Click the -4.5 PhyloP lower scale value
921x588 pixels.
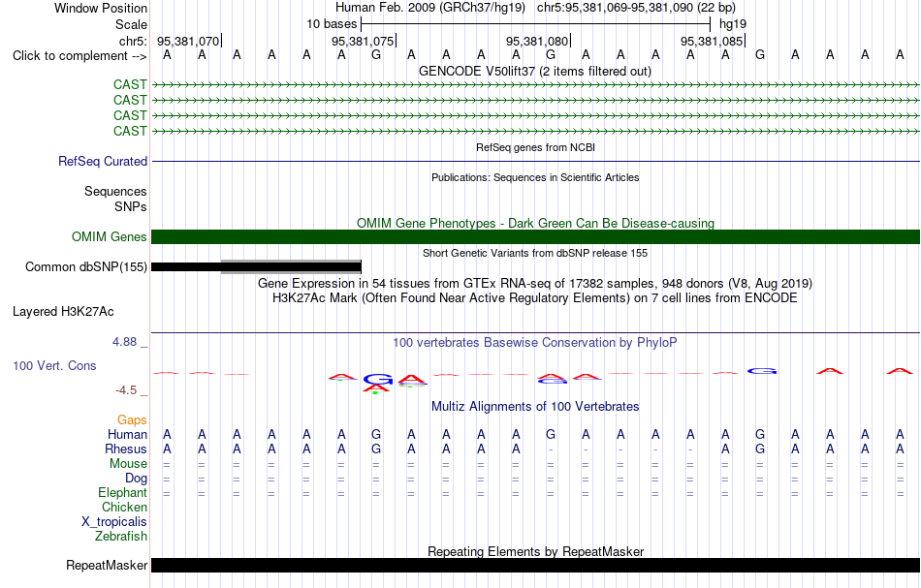(126, 390)
